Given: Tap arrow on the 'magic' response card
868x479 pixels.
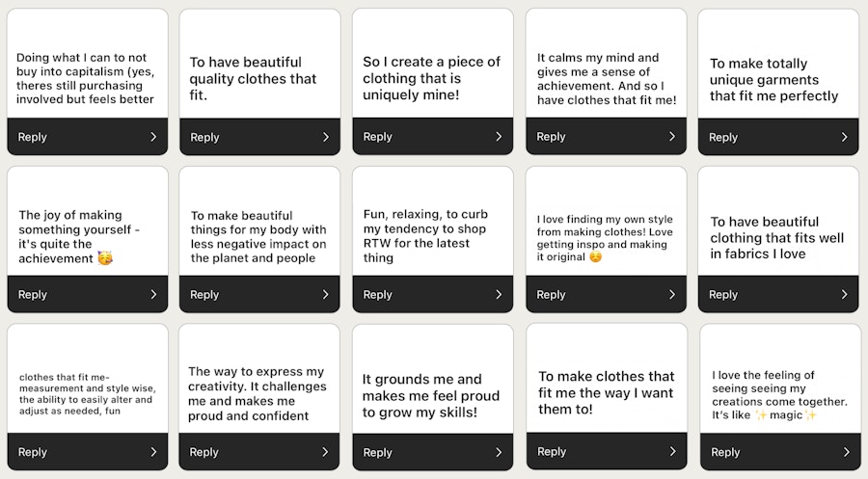Looking at the screenshot, I should pos(846,452).
